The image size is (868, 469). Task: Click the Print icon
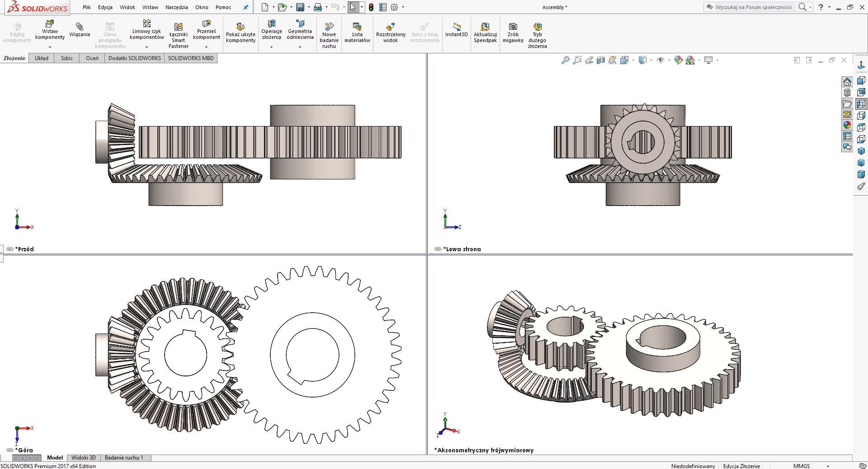click(x=318, y=7)
